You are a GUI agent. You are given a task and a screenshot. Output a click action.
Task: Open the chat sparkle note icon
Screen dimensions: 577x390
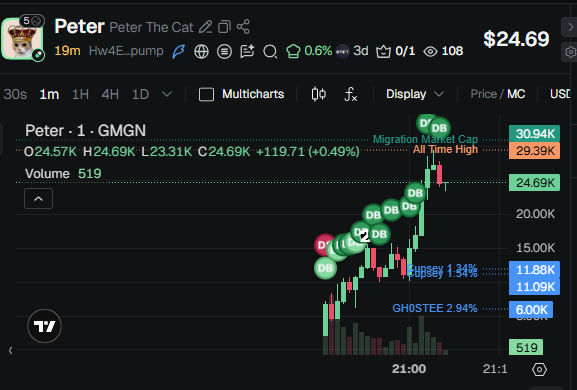click(x=247, y=51)
